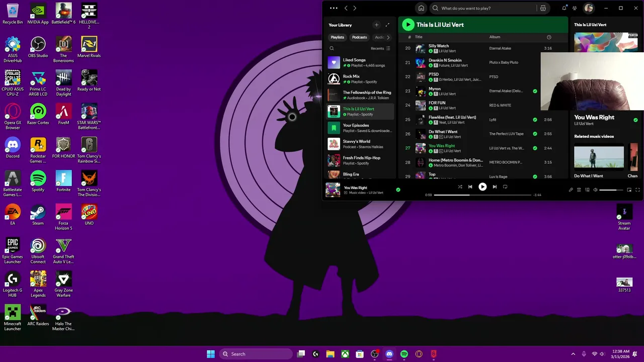Image resolution: width=644 pixels, height=362 pixels.
Task: Open the Queue icon in player bar
Action: pyautogui.click(x=579, y=190)
